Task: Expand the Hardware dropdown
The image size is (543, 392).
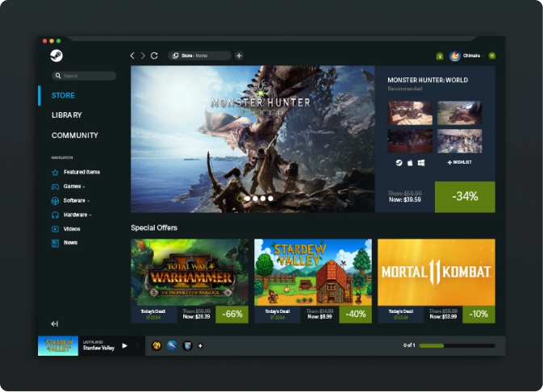Action: coord(90,215)
